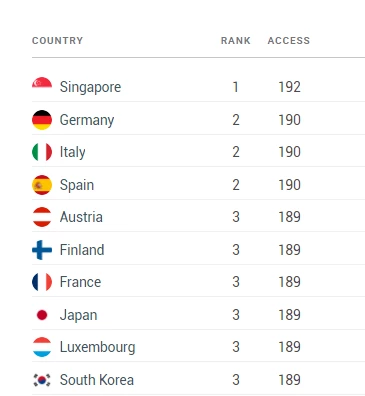Click the Luxembourg flag icon
Image resolution: width=365 pixels, height=396 pixels.
pos(42,347)
